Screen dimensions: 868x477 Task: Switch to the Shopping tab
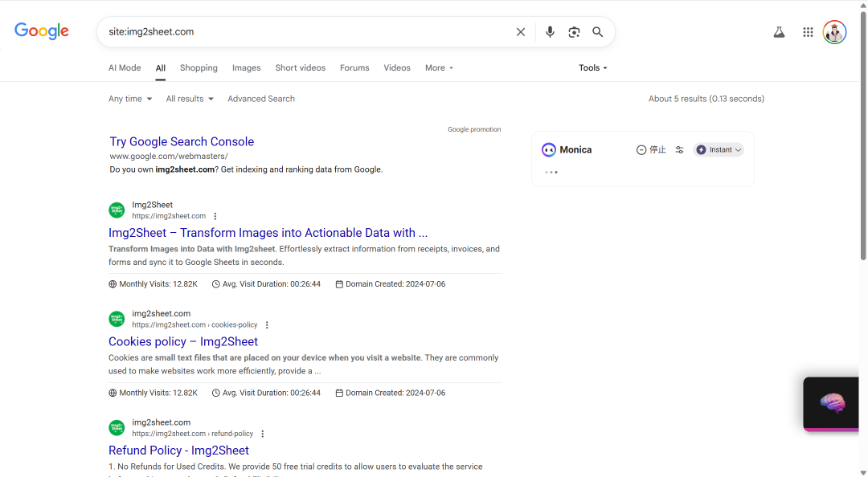(199, 67)
